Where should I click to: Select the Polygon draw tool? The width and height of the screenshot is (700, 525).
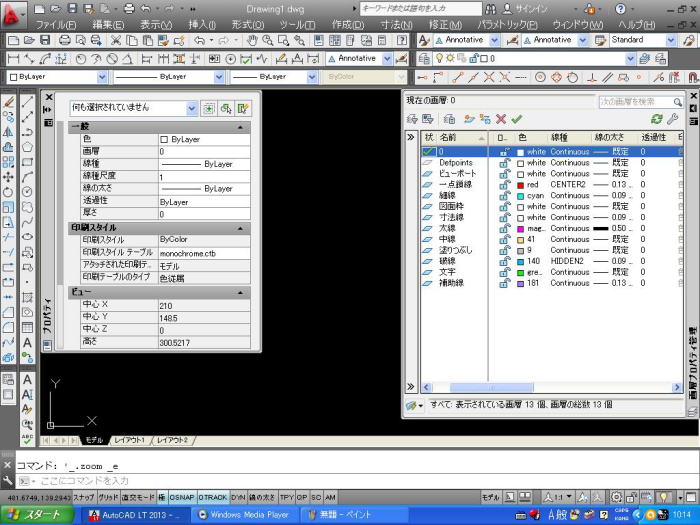[27, 147]
